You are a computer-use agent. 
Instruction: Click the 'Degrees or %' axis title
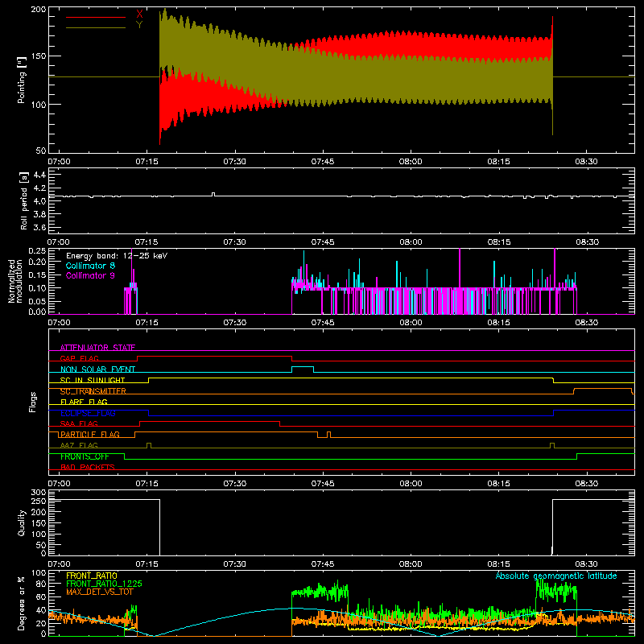(x=22, y=603)
